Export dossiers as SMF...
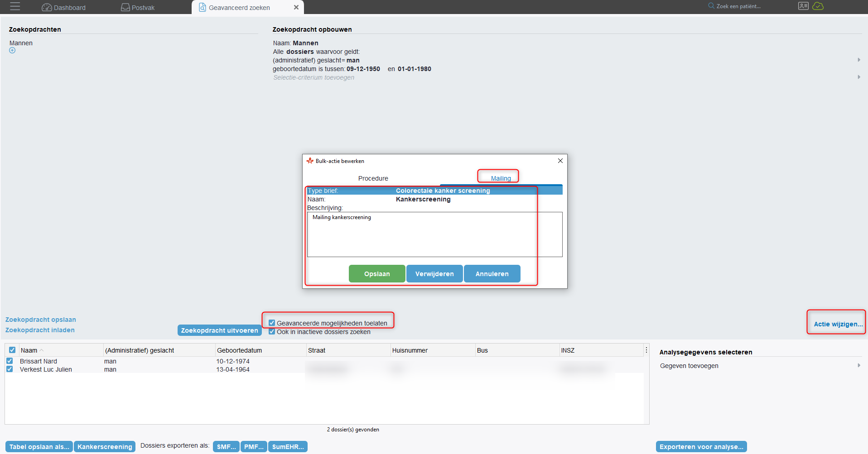 click(226, 447)
